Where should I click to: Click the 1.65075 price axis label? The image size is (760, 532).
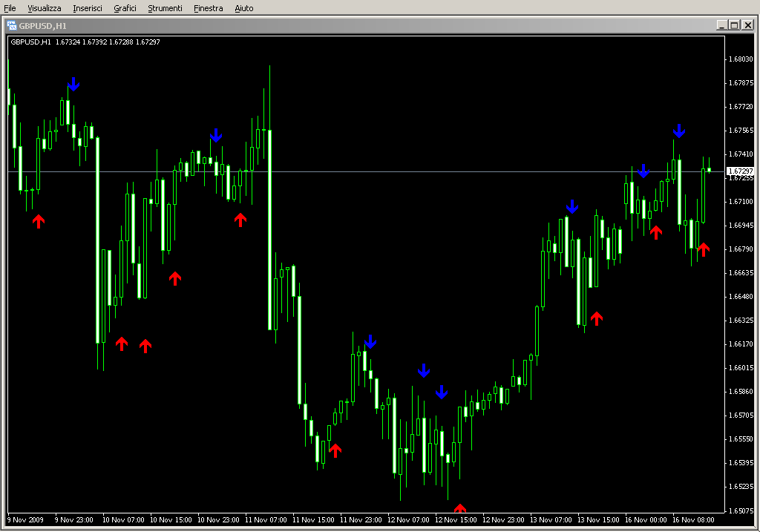click(x=741, y=510)
